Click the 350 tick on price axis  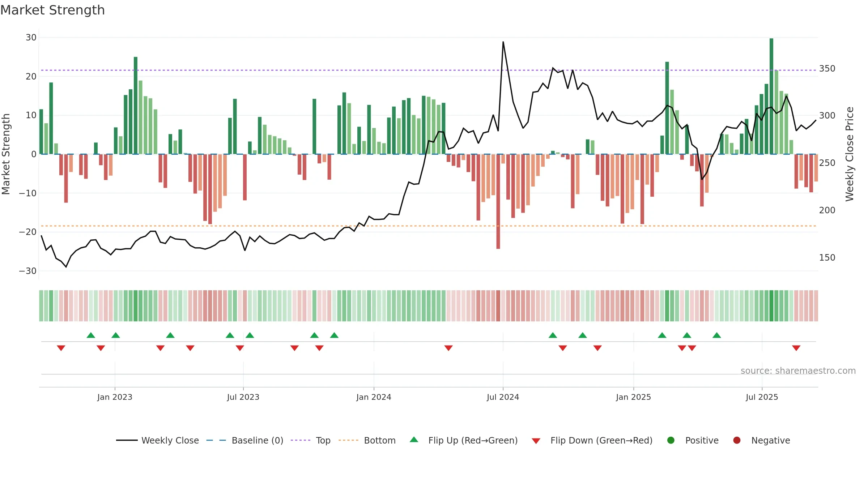827,69
